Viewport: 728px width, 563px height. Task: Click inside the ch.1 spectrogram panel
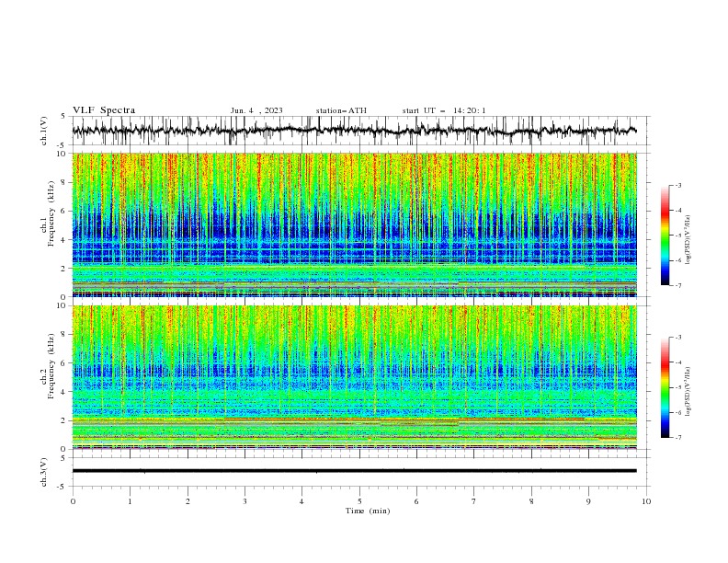coord(355,224)
